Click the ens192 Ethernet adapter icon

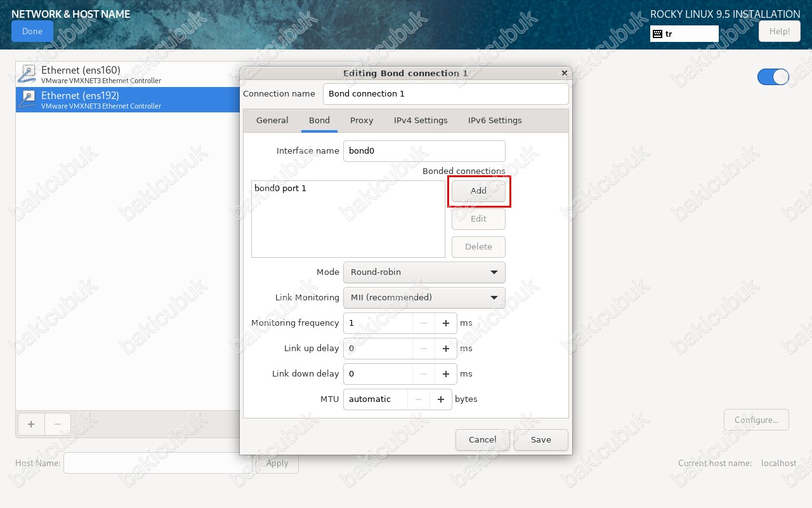coord(27,100)
